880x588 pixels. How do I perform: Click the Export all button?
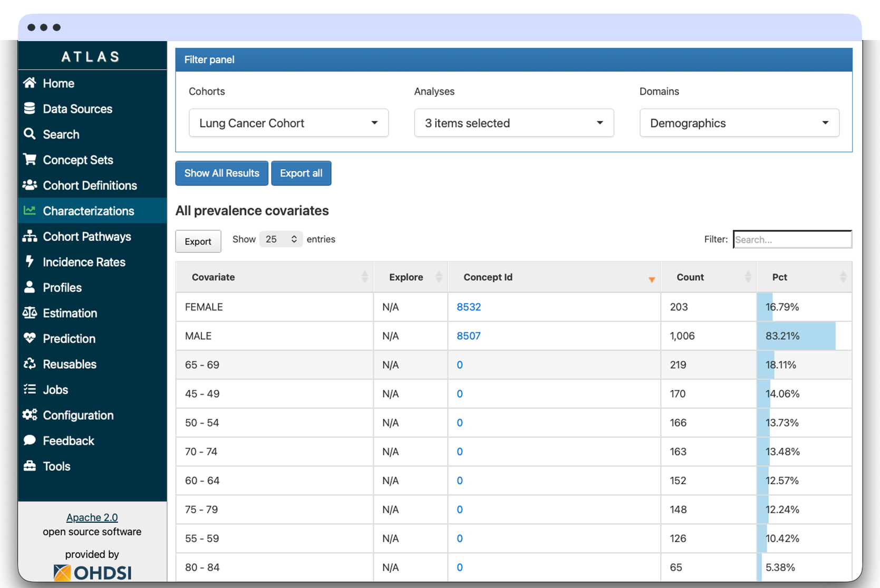click(x=301, y=173)
